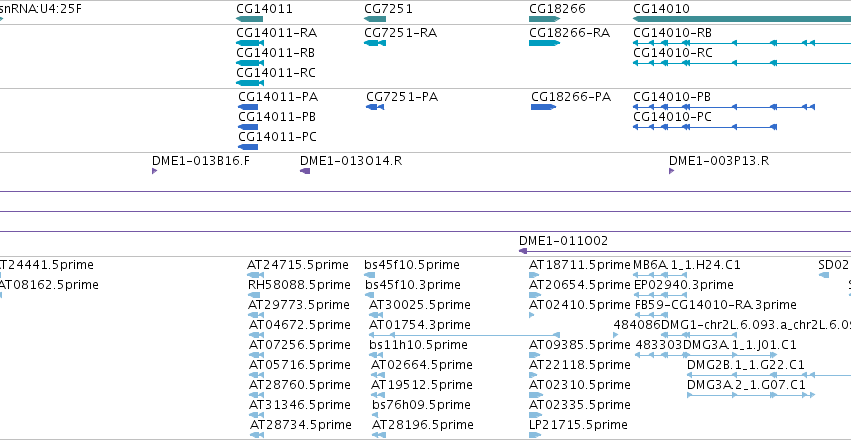Choose the AT09385.5prime EST
The width and height of the screenshot is (851, 440).
[580, 345]
